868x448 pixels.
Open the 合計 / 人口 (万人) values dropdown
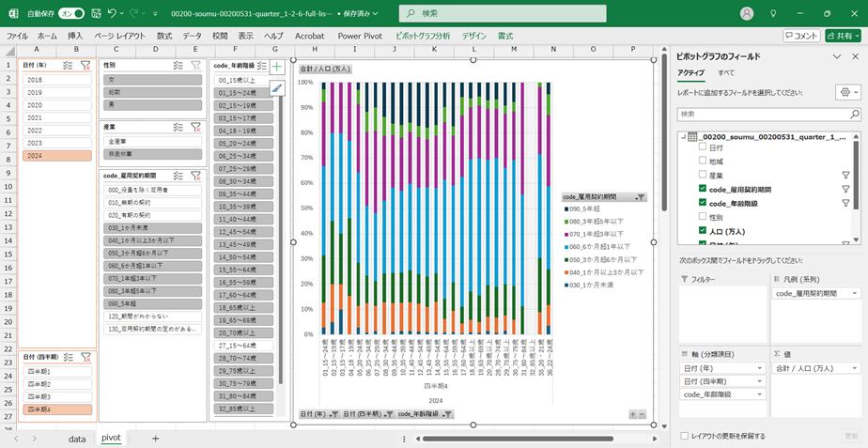(x=854, y=369)
